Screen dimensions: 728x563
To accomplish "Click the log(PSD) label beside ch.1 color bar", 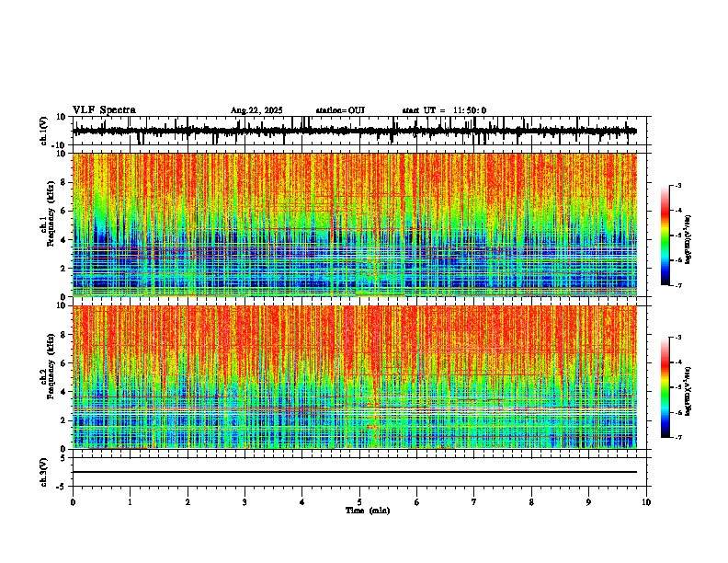I will [688, 239].
